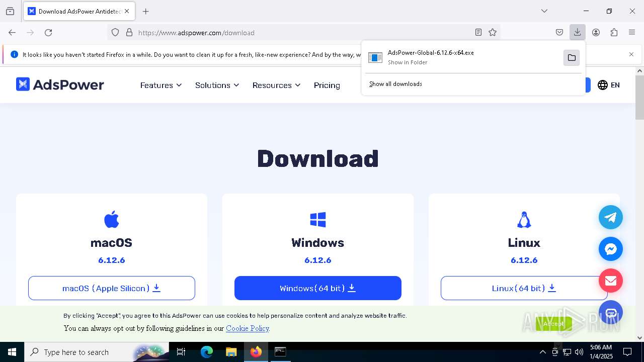This screenshot has width=644, height=362.
Task: Click the browser back arrow
Action: [x=12, y=32]
